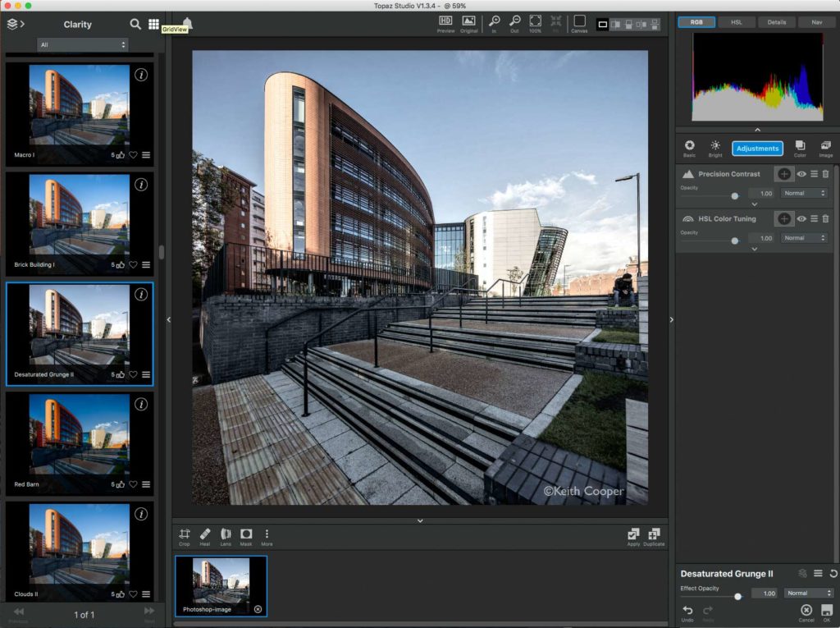Switch effects panel to Grid View

pos(153,24)
